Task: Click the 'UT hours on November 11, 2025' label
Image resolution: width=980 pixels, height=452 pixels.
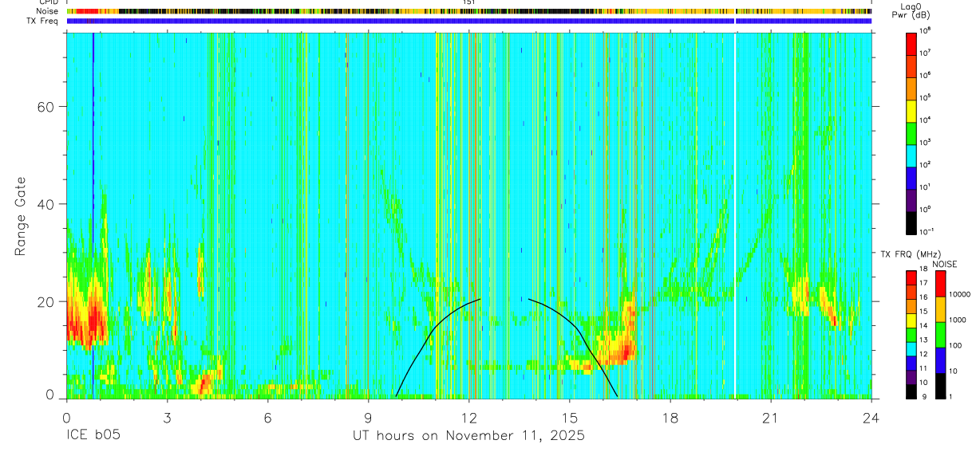Action: click(x=469, y=435)
